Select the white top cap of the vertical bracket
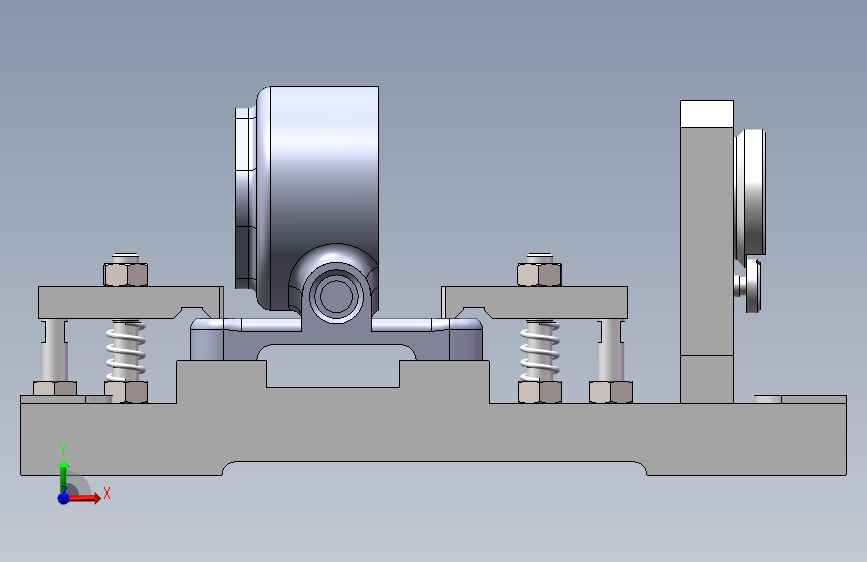 707,114
